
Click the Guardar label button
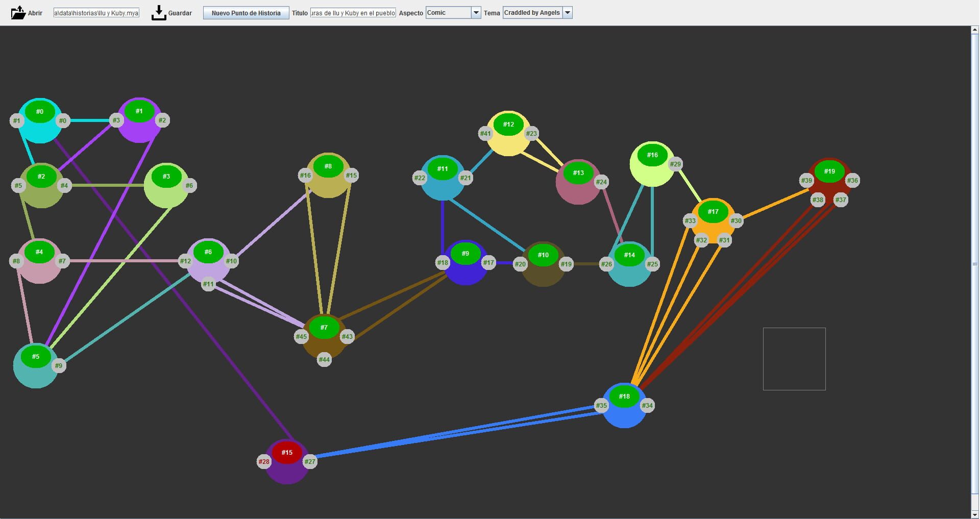[x=180, y=13]
